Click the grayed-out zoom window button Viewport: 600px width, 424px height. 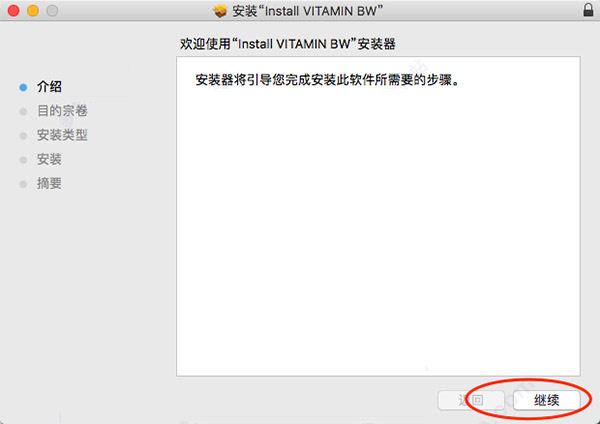[52, 11]
